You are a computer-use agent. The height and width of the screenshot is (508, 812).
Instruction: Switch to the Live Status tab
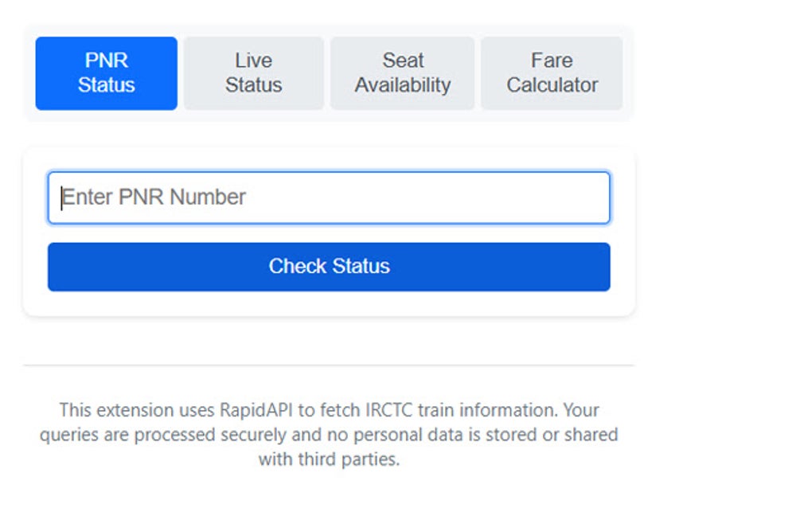[x=253, y=72]
